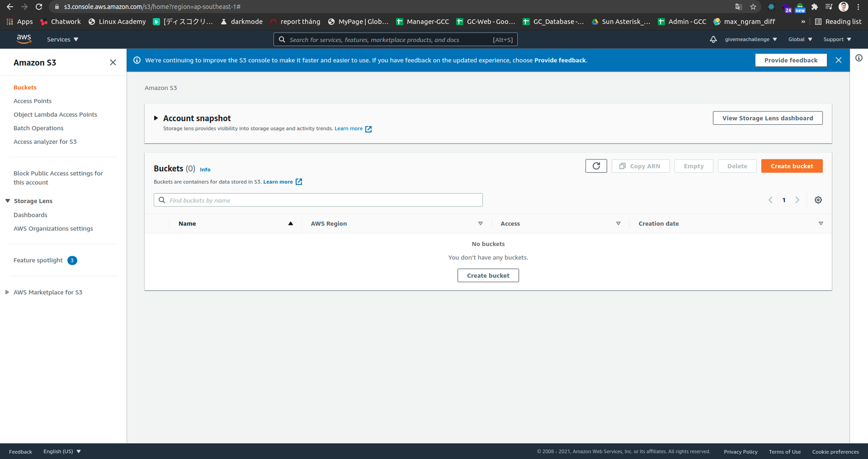This screenshot has height=459, width=868.
Task: Open the Linux Academy bookmark
Action: [117, 22]
